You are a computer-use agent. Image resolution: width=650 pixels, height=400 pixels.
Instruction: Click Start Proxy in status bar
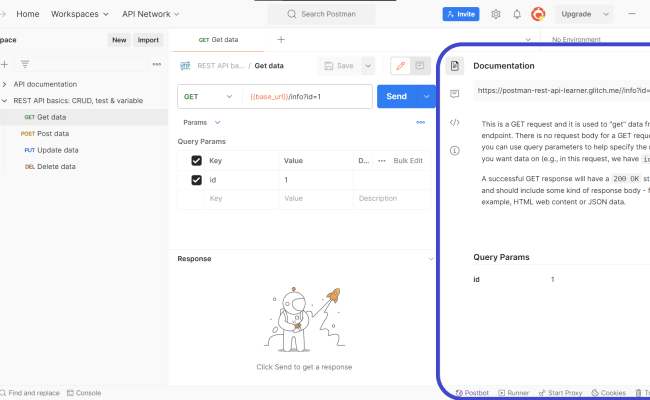(560, 393)
